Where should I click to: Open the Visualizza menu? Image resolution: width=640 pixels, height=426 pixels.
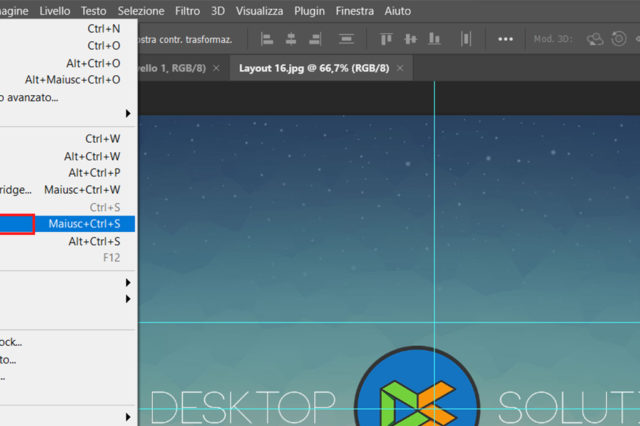259,11
